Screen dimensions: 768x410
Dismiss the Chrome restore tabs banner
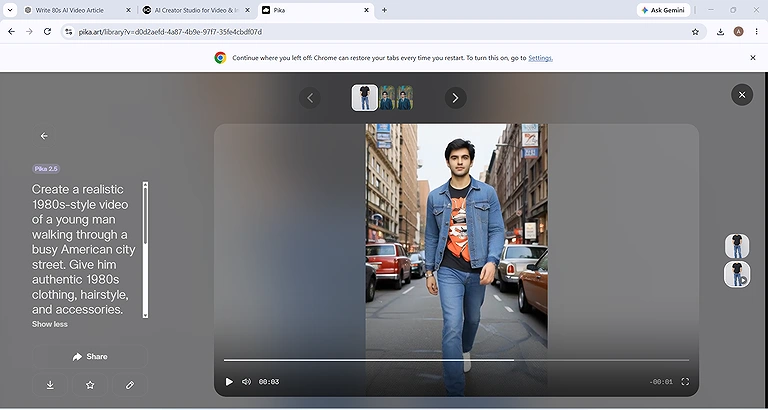coord(753,58)
